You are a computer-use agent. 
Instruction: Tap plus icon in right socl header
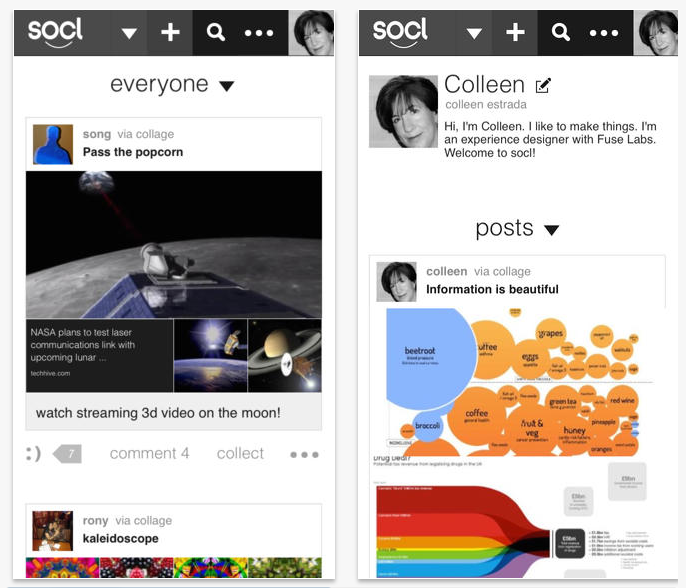(515, 32)
